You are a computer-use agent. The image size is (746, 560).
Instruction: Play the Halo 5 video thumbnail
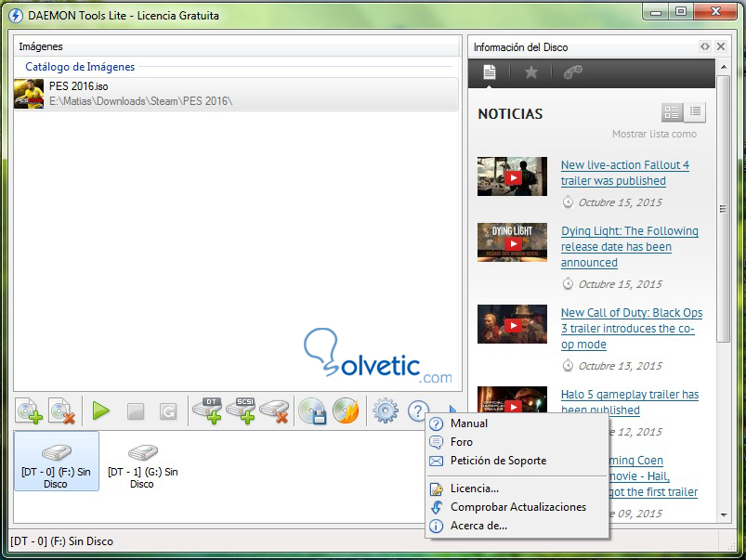coord(513,400)
